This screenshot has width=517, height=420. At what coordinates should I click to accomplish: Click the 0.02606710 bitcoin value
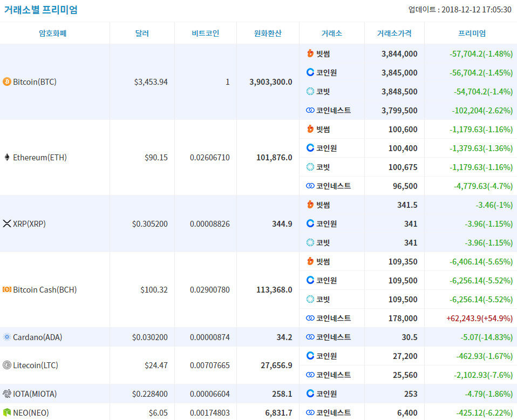pos(210,158)
